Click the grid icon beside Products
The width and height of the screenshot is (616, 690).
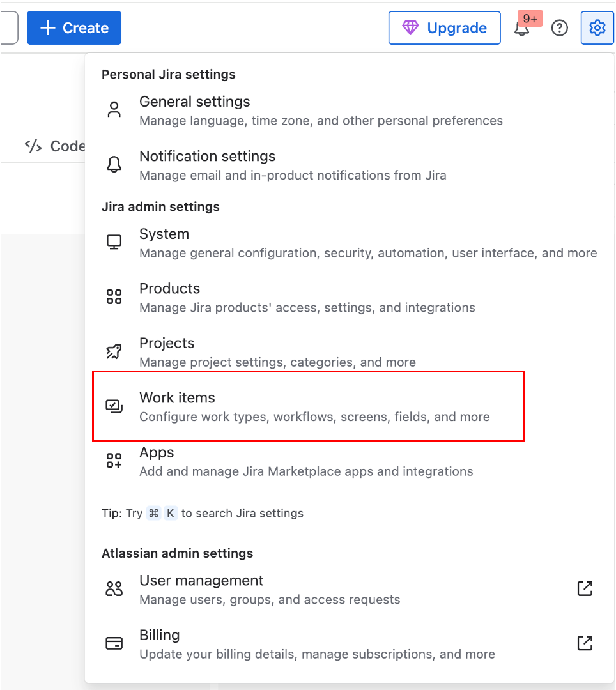pos(114,296)
